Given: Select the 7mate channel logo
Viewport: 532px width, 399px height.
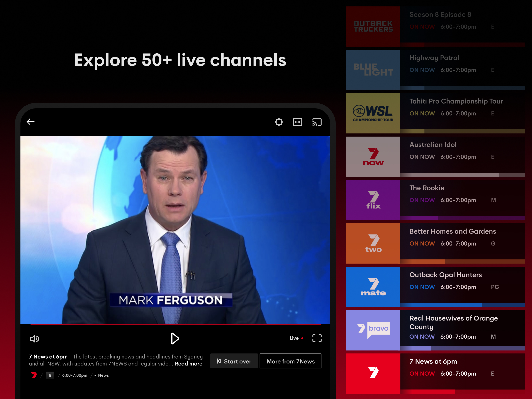Looking at the screenshot, I should point(373,287).
